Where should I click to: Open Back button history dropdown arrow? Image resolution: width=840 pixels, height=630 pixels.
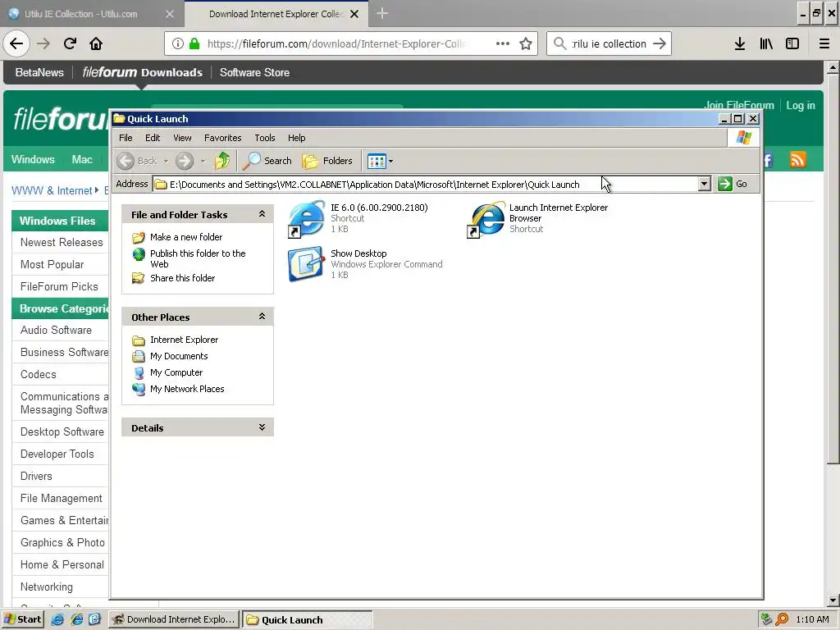pyautogui.click(x=166, y=161)
